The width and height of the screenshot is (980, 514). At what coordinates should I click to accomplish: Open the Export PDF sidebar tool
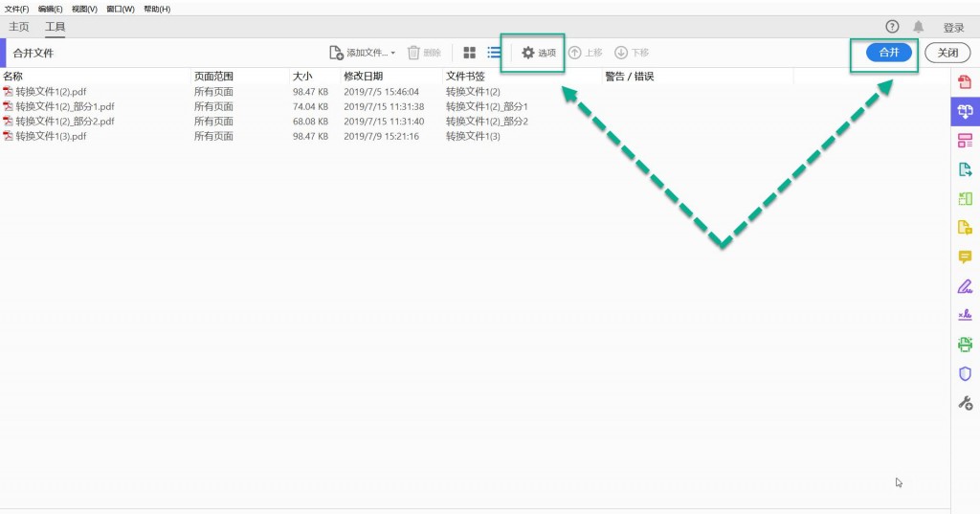(965, 169)
